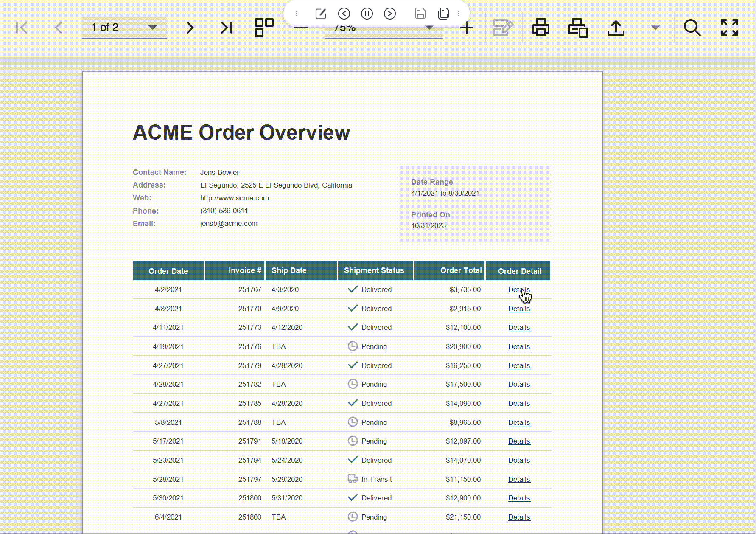Go to the last page

pyautogui.click(x=227, y=28)
